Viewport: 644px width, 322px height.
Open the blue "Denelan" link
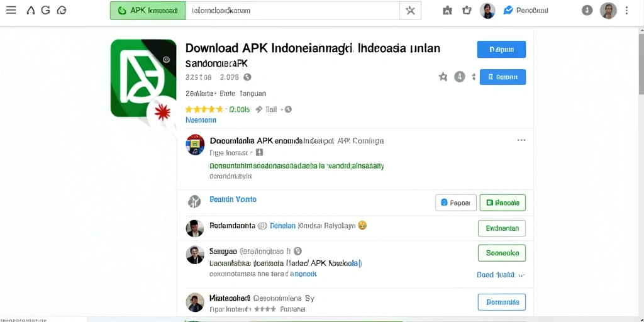point(282,226)
